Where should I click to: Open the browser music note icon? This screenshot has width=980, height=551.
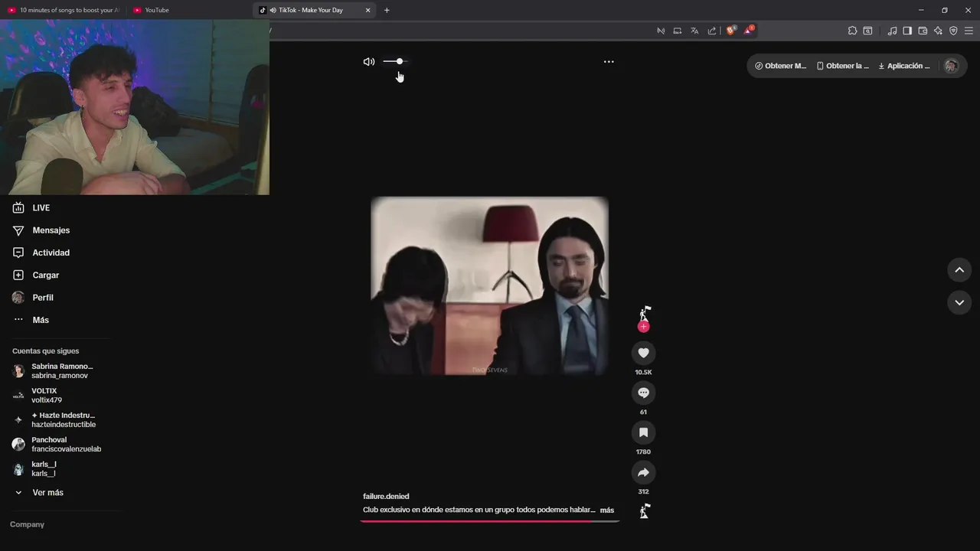[892, 31]
